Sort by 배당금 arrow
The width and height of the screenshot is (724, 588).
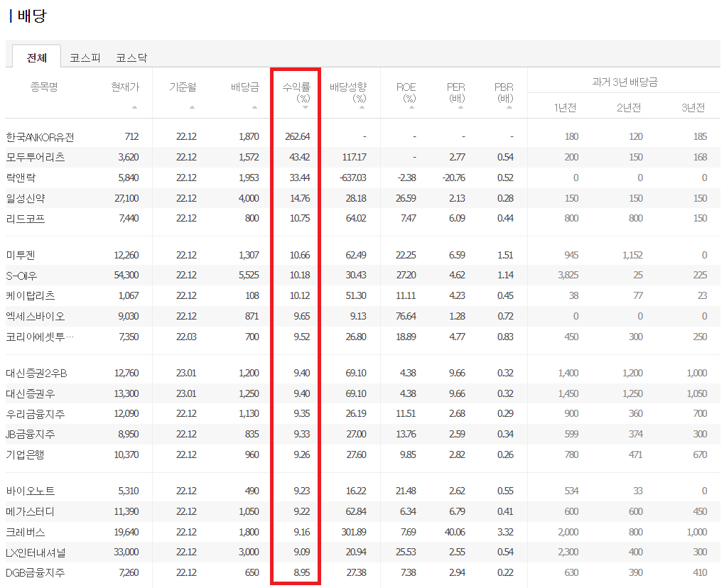tap(255, 107)
